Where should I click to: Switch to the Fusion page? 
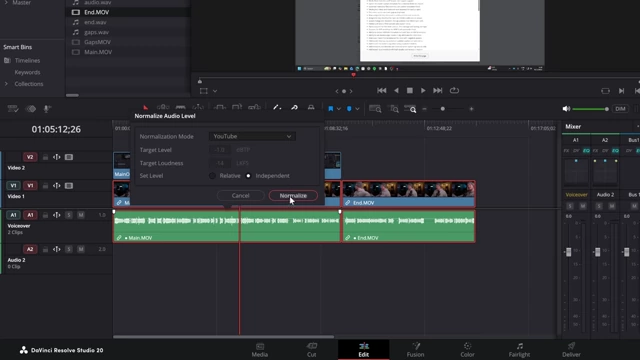(416, 350)
